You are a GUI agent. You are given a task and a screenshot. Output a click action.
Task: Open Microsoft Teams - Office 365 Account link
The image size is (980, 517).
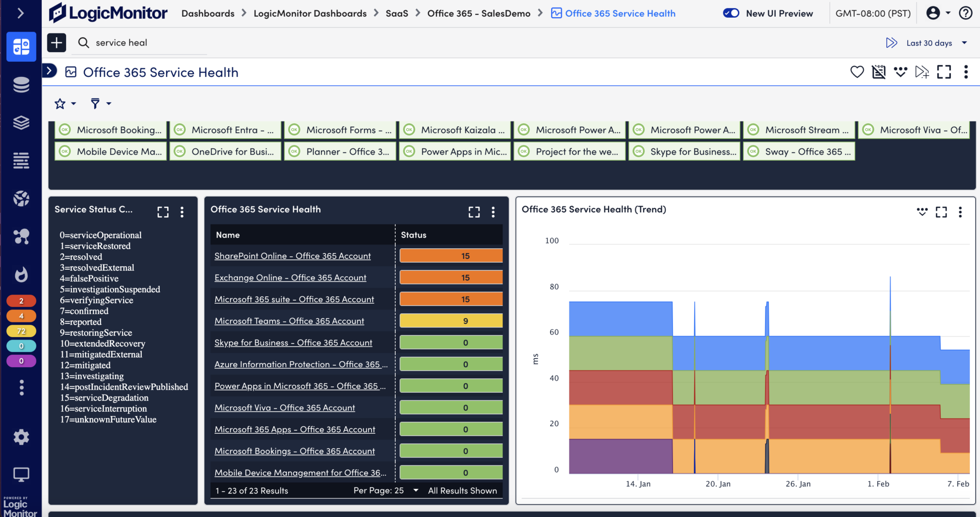pos(289,321)
